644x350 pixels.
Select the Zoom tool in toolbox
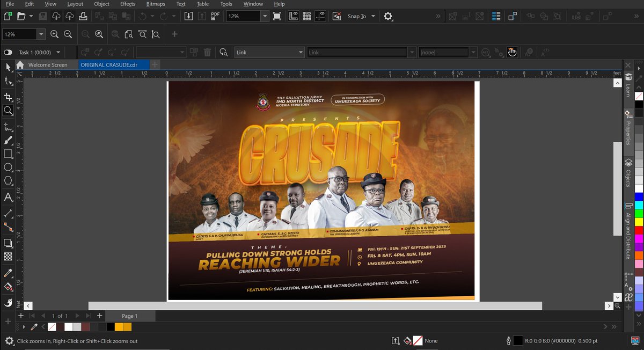[8, 111]
